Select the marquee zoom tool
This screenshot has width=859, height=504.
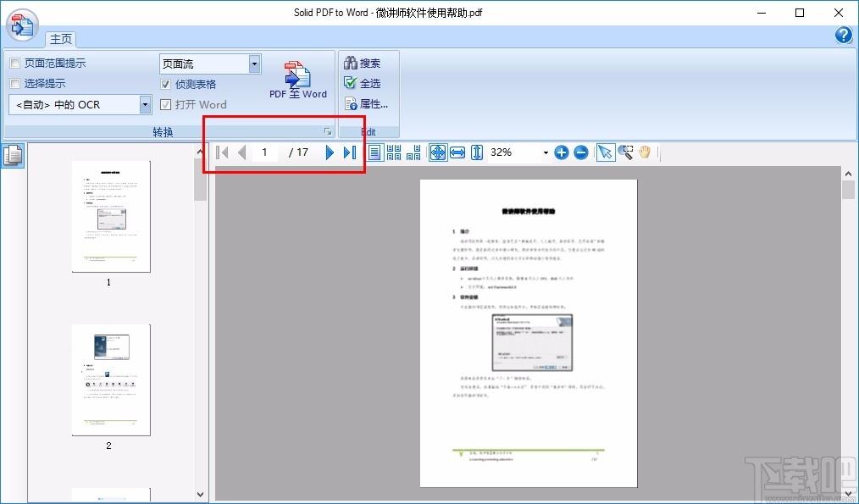(626, 152)
